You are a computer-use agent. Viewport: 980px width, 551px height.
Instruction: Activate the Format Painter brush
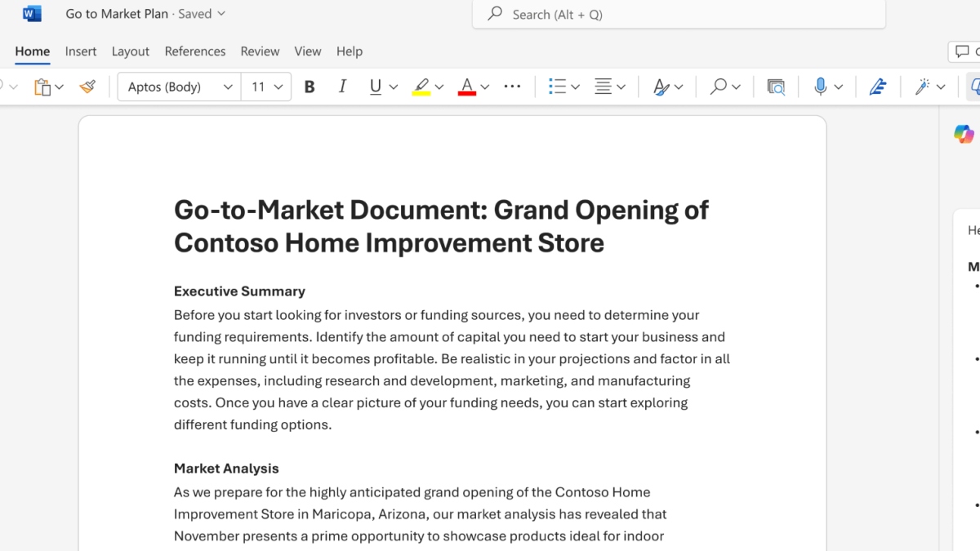pyautogui.click(x=87, y=87)
